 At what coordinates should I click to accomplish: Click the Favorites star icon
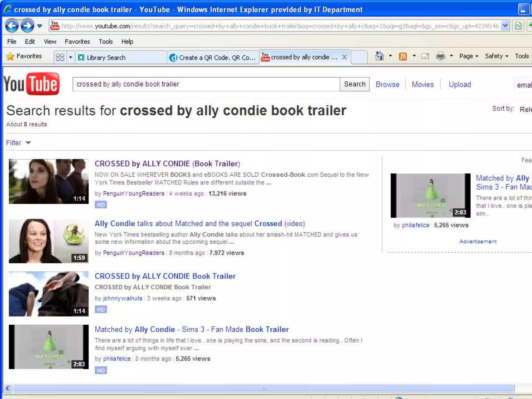(10, 56)
